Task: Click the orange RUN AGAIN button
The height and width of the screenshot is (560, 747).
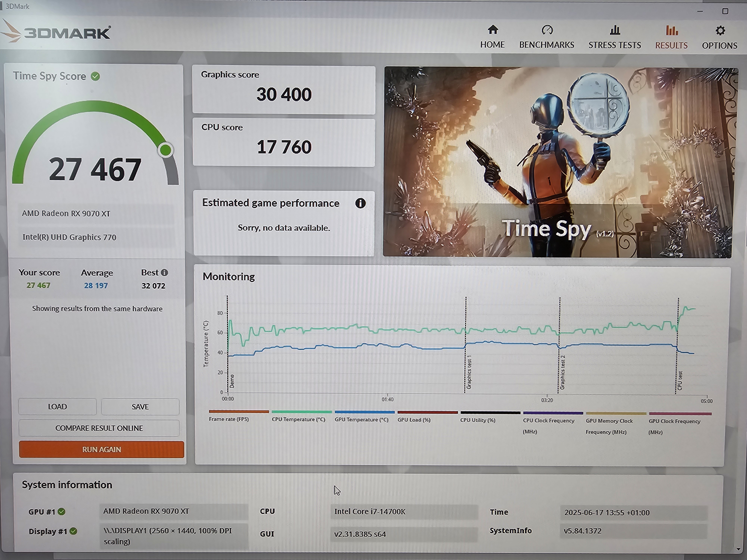Action: tap(102, 449)
